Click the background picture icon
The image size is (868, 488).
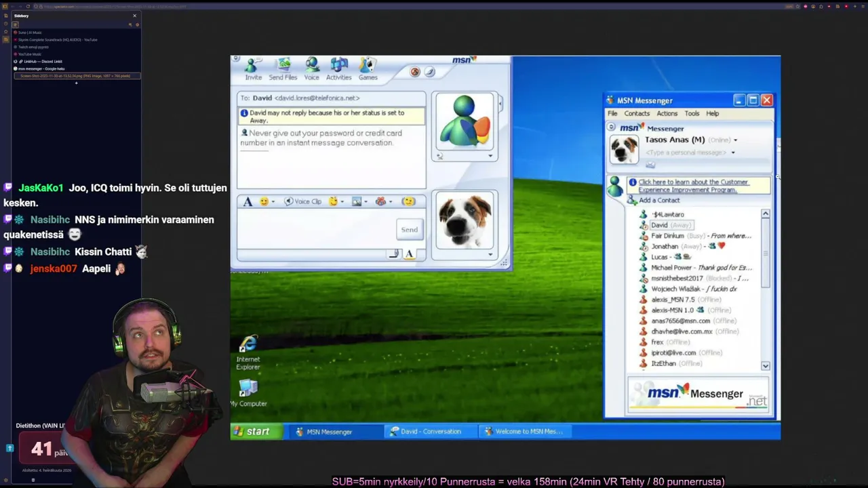(x=357, y=201)
